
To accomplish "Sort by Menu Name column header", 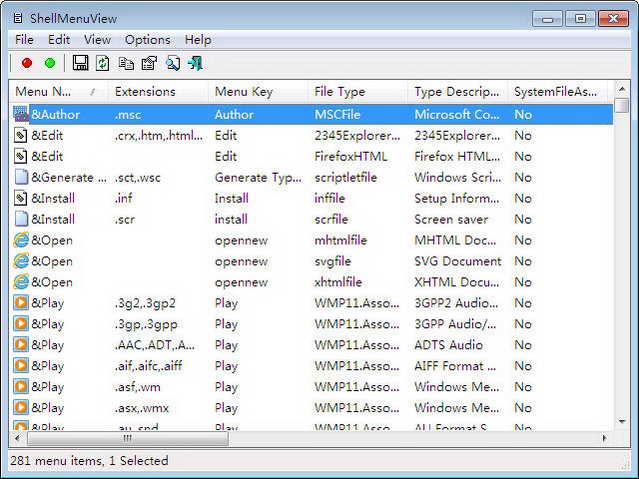I will 58,92.
